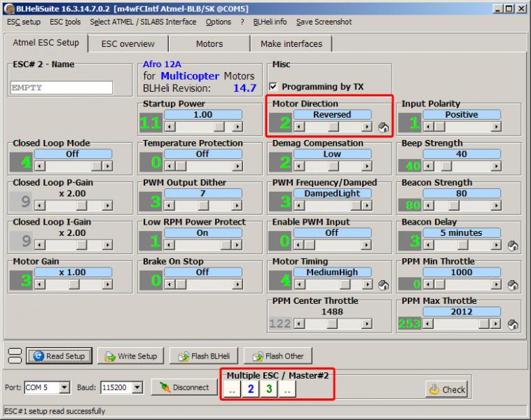
Task: Toggle ESC 2 in the Multiple ESC group
Action: point(251,391)
